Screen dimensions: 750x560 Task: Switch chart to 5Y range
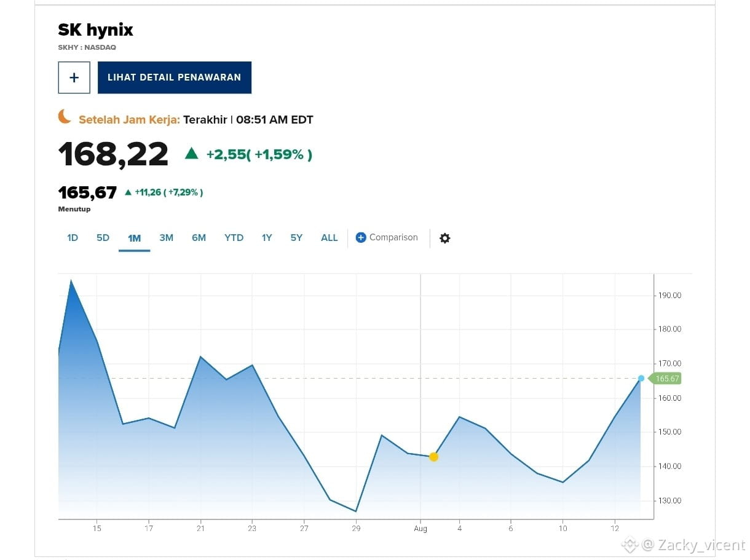click(296, 238)
